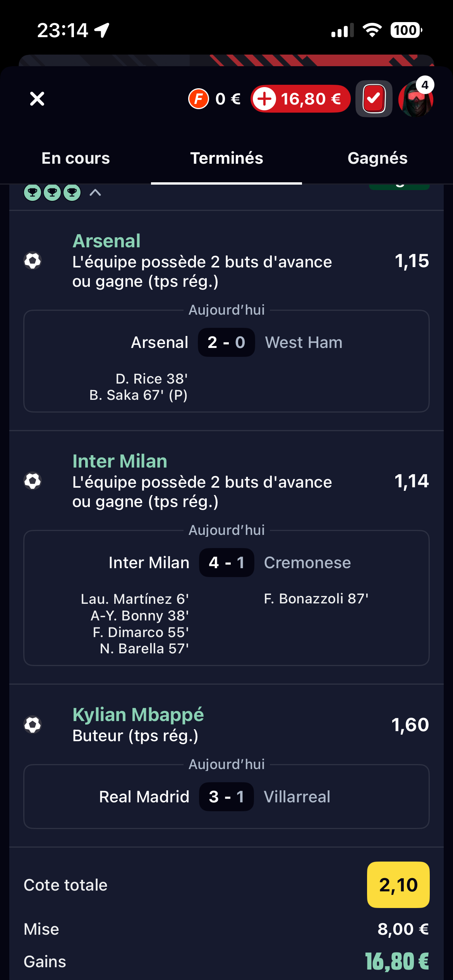Viewport: 453px width, 980px height.
Task: Switch to the En cours tab
Action: point(75,158)
